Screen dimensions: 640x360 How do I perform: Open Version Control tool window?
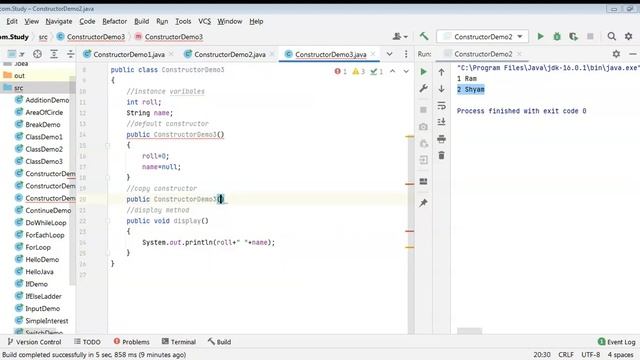coord(34,342)
